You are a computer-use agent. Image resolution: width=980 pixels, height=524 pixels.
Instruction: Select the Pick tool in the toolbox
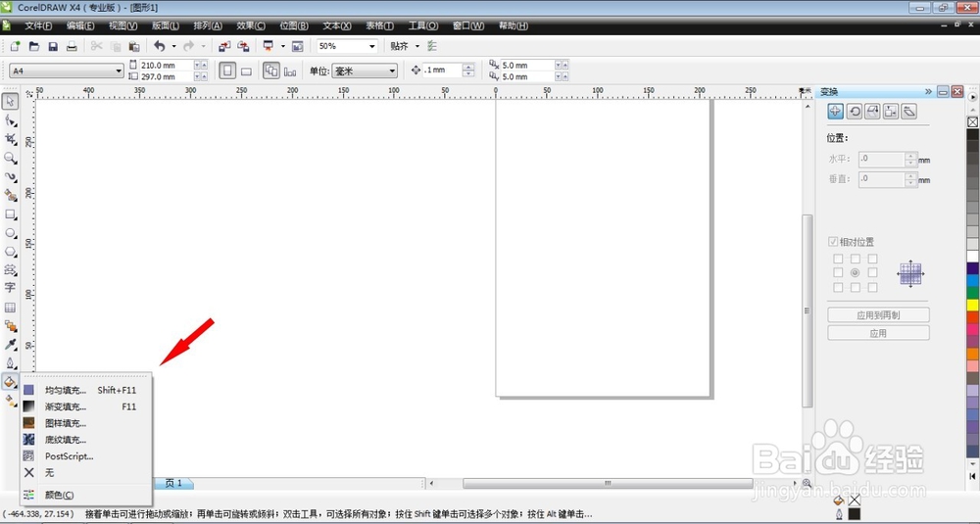point(11,101)
